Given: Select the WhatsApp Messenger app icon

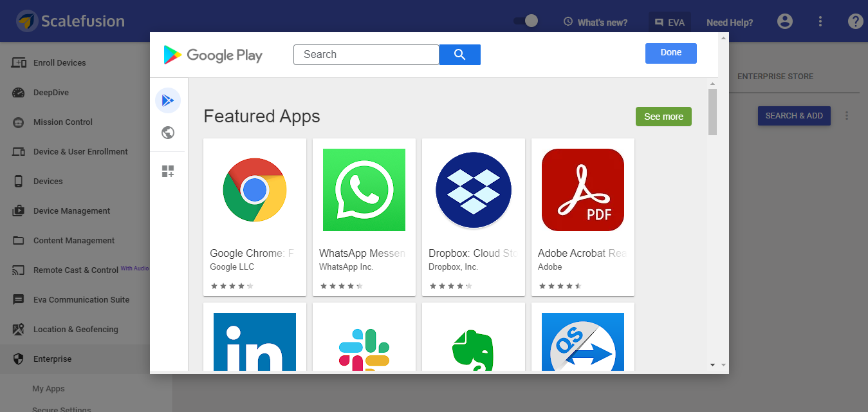Looking at the screenshot, I should point(364,190).
